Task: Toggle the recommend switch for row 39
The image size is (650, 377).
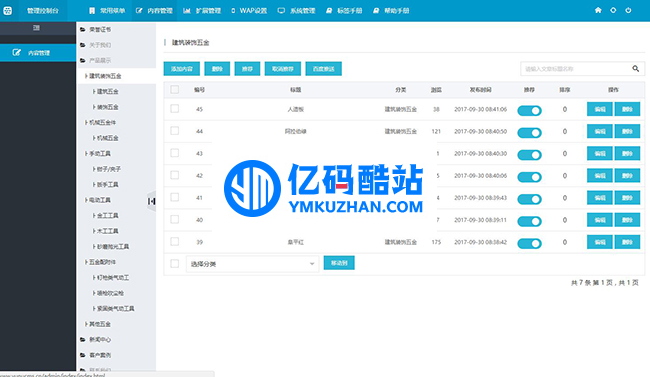Action: coord(529,243)
